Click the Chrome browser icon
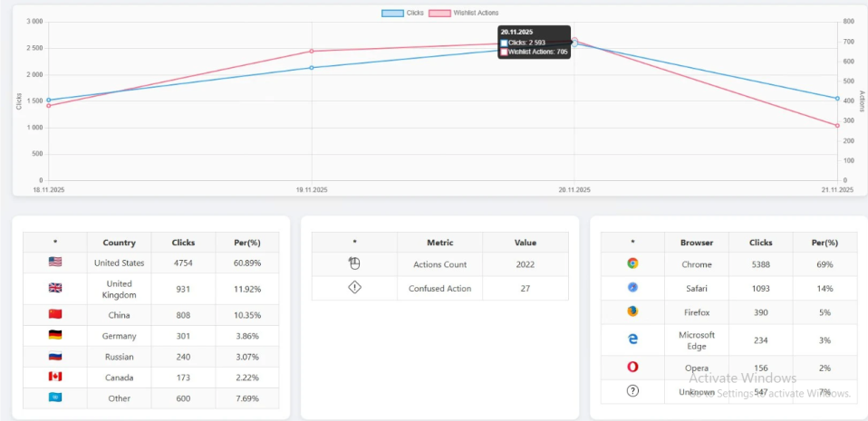 632,263
